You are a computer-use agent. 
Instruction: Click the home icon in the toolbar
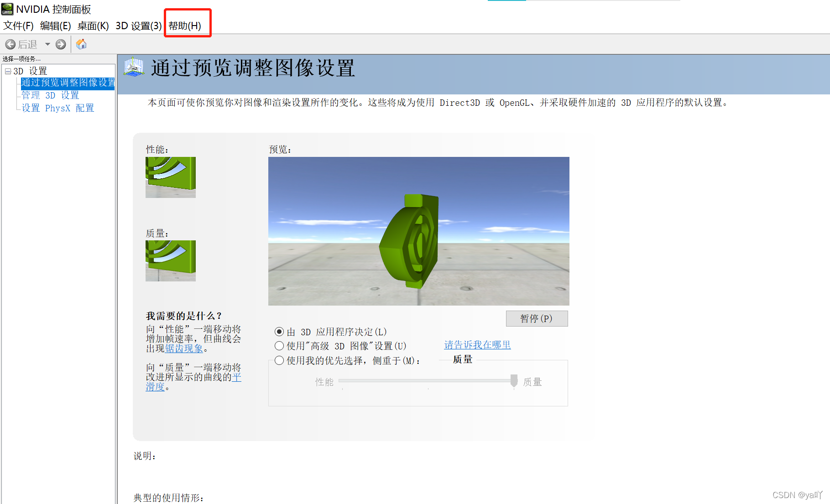[x=81, y=44]
